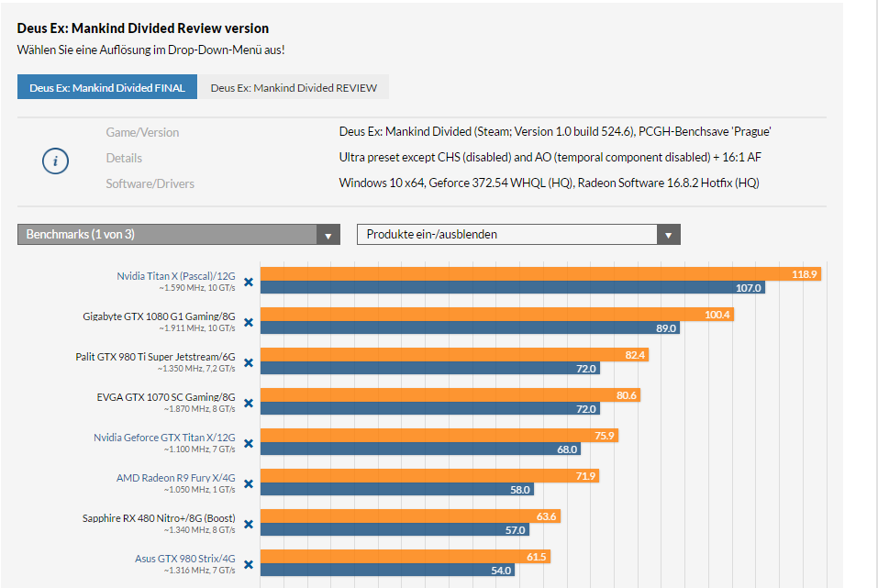Screen dimensions: 878x588
Task: Open the Nvidia Titan X (Pascal)/12G link
Action: click(176, 276)
